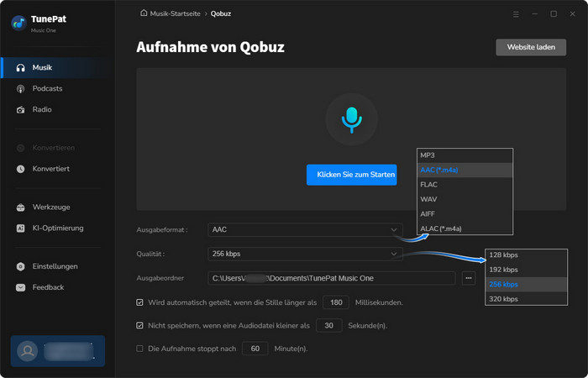Select 128 kbps quality option
This screenshot has height=378, width=588.
(x=526, y=255)
